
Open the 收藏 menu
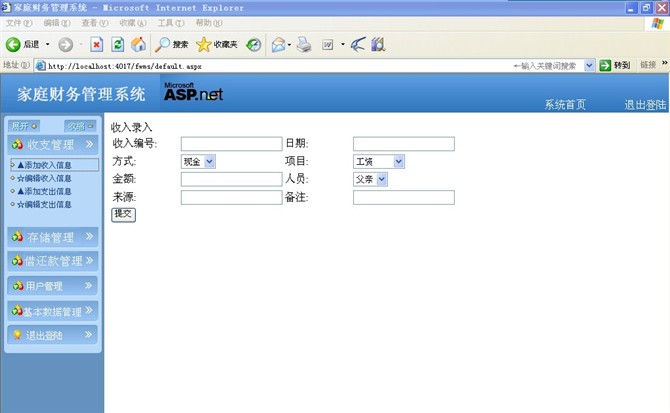[133, 23]
